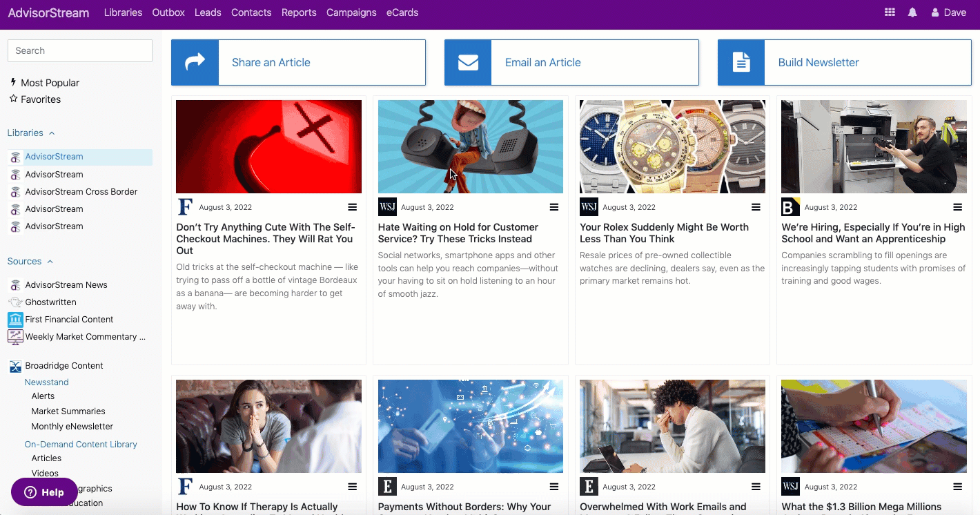This screenshot has width=980, height=515.
Task: Open Articles under On-Demand Content Library
Action: pyautogui.click(x=46, y=458)
